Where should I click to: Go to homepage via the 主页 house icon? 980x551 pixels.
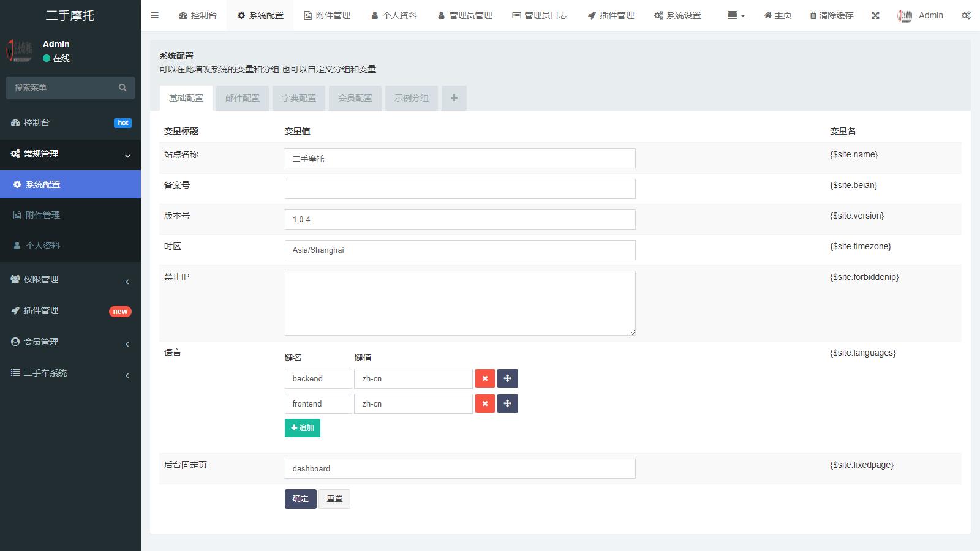coord(777,15)
